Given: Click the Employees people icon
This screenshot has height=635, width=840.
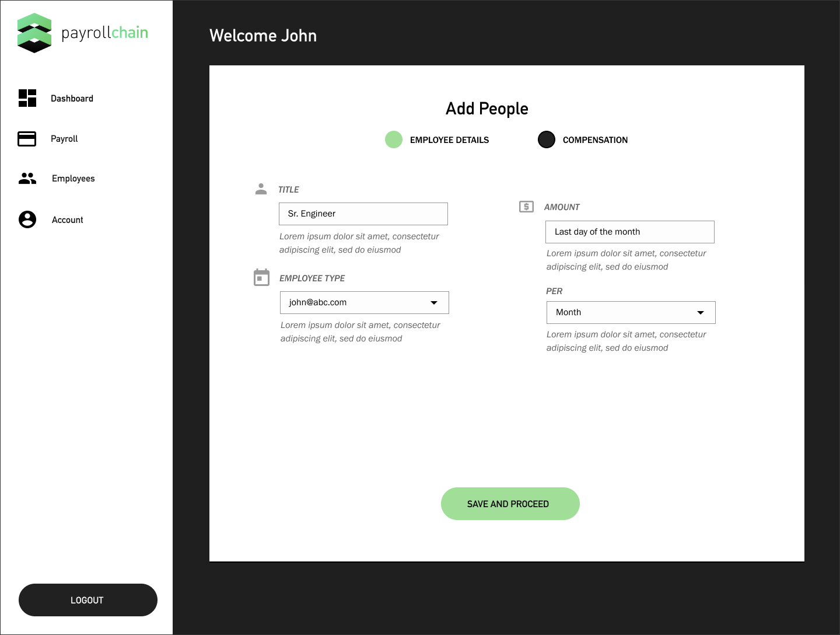Looking at the screenshot, I should tap(27, 179).
